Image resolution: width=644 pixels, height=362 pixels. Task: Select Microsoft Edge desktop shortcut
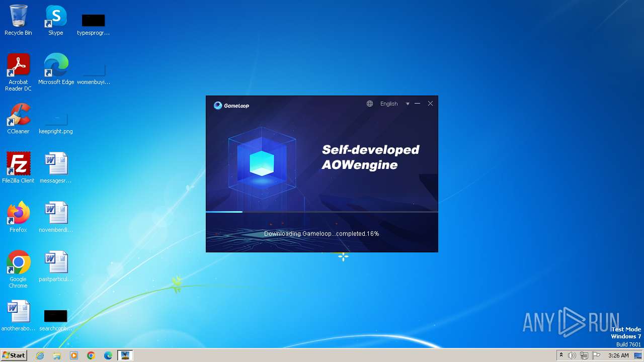56,69
